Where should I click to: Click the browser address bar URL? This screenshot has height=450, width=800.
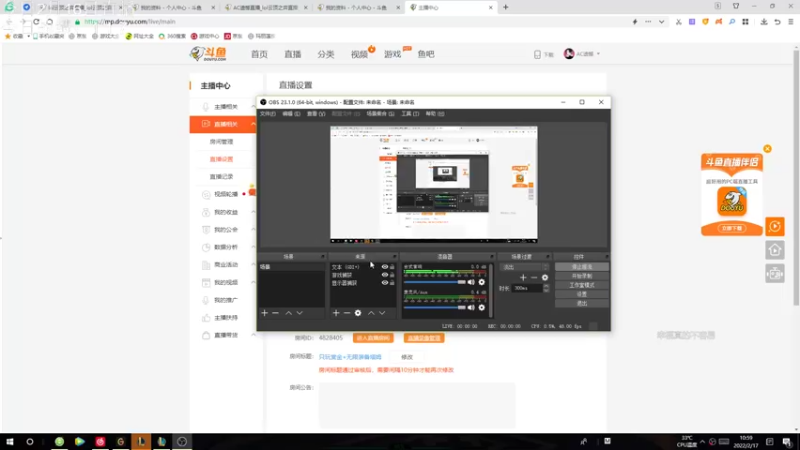[x=130, y=22]
